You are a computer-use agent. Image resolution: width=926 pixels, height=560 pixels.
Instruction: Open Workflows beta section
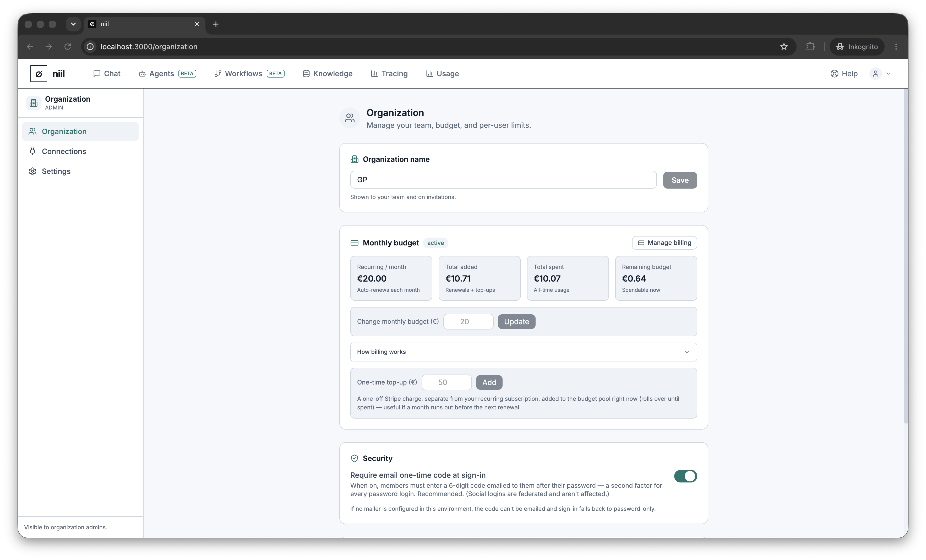pos(249,74)
